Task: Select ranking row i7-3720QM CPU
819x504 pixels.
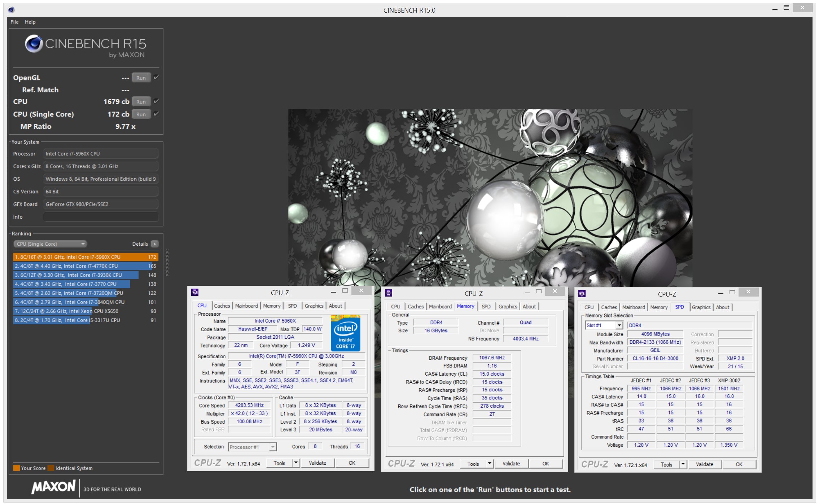Action: 86,293
